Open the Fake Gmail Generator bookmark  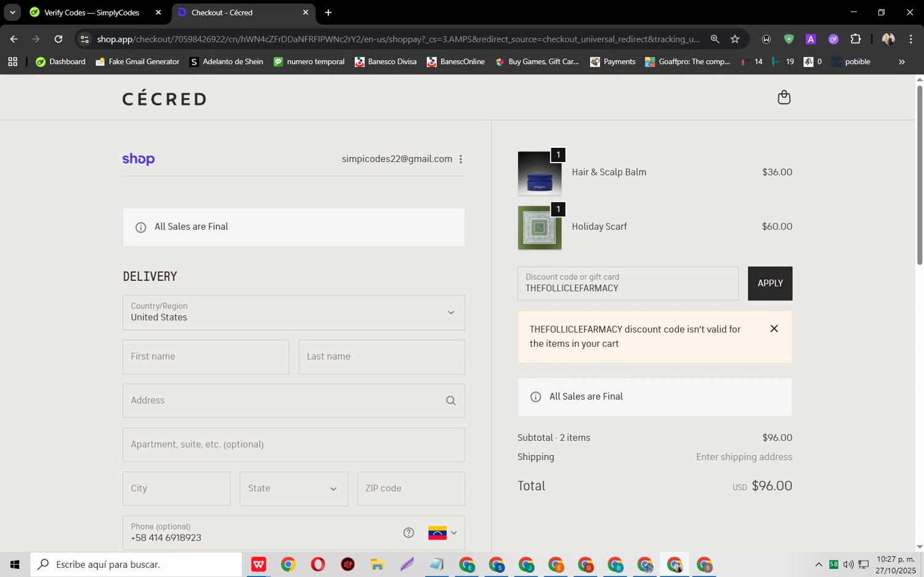pos(137,62)
